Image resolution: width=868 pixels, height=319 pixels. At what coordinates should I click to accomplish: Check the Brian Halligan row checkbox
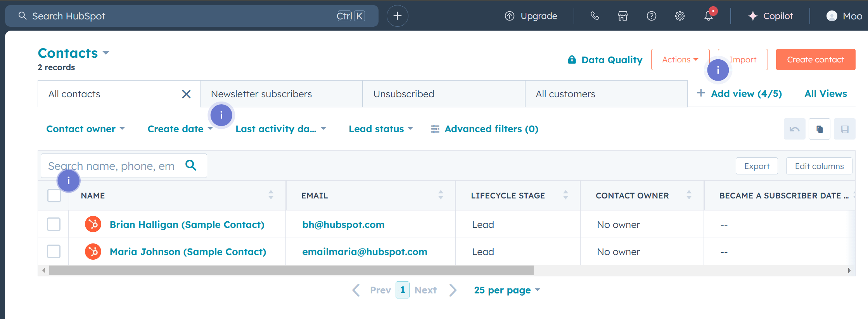(54, 224)
